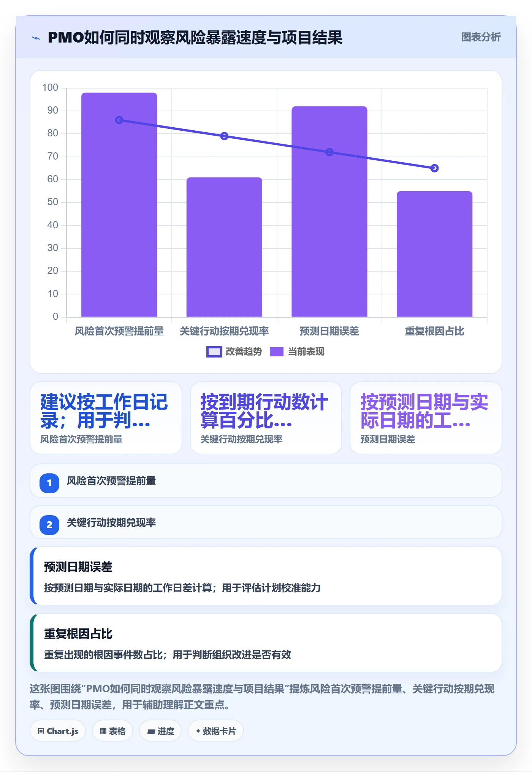The image size is (532, 772).
Task: Click the x-axis label 重复根因占比
Action: [x=435, y=331]
